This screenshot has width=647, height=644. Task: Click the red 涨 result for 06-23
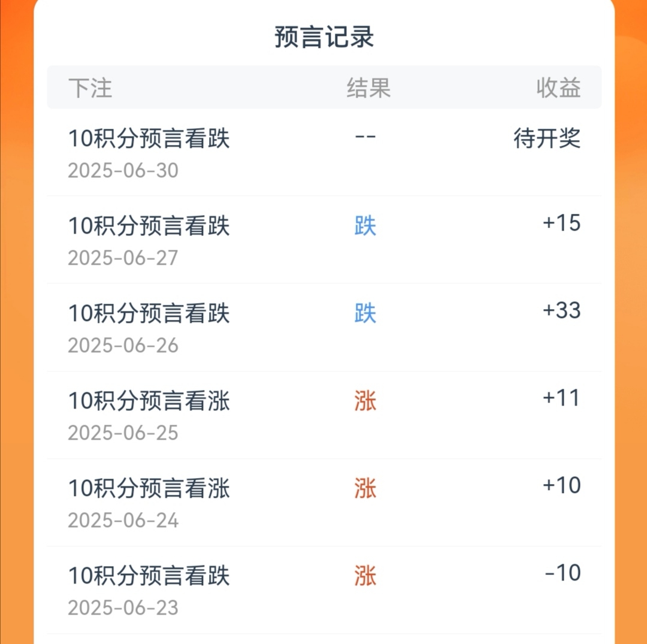click(365, 576)
